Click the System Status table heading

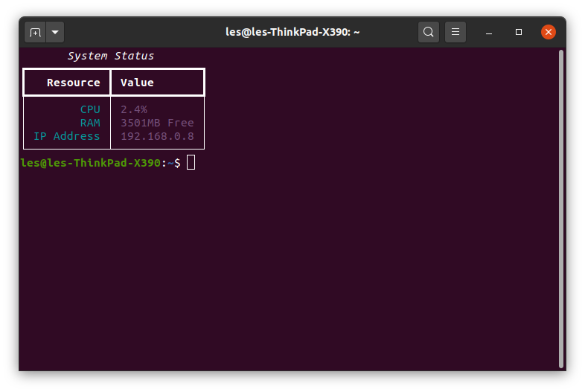coord(111,56)
